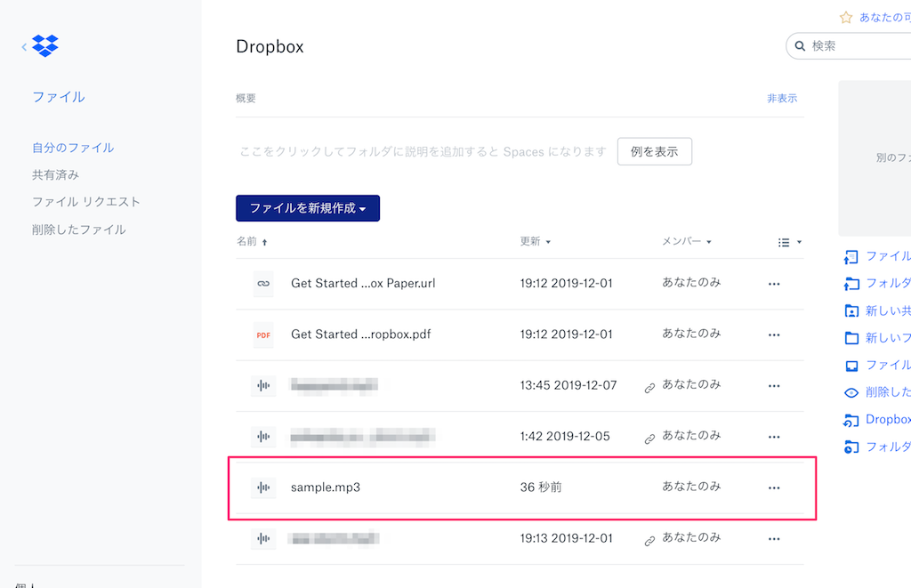Click the audio icon in the 13:45 2019-12-07 row
Screen dimensions: 911x588
(263, 385)
